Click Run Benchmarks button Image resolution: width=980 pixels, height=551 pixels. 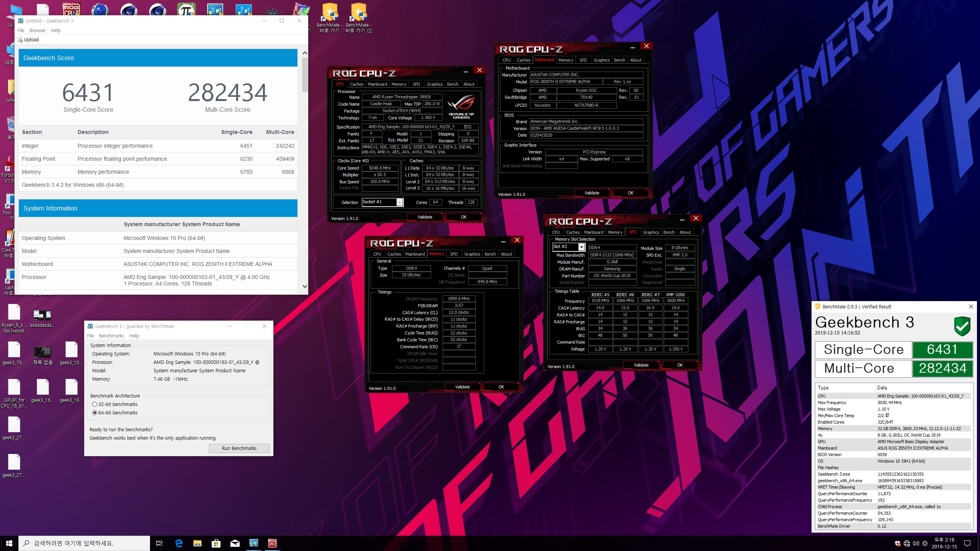click(239, 448)
